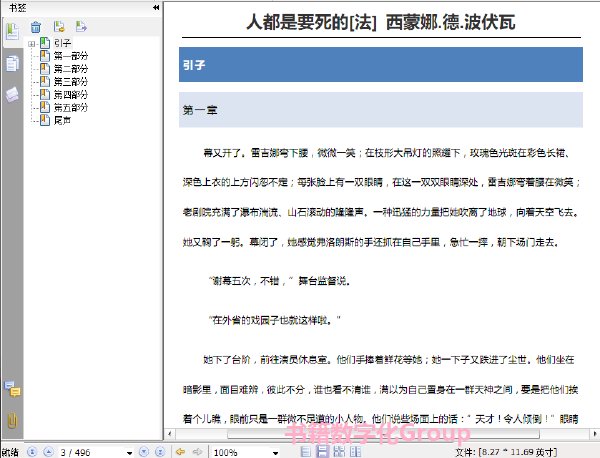Go to first page button
This screenshot has height=458, width=600.
[x=32, y=452]
